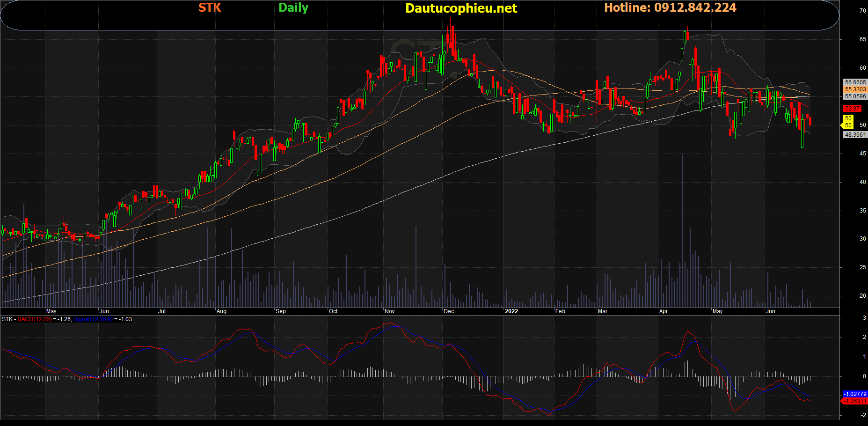Screen dimensions: 868x426
Task: Click the 70 price axis label
Action: click(x=863, y=11)
